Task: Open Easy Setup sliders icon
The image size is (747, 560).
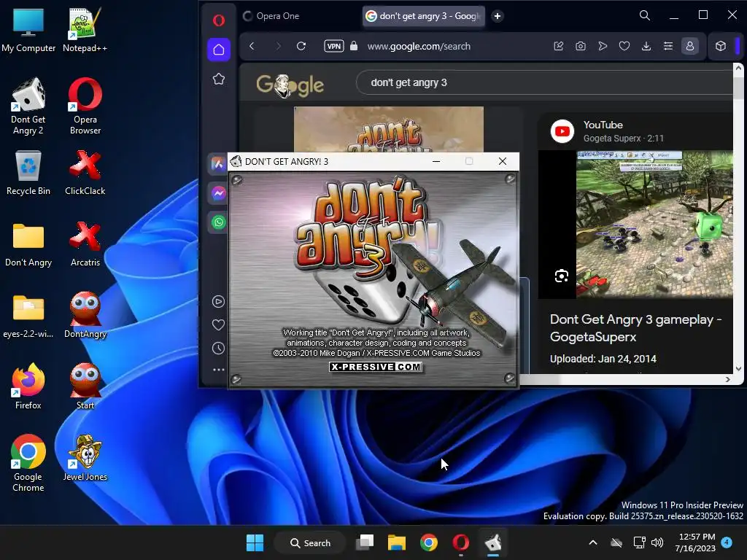Action: click(668, 46)
